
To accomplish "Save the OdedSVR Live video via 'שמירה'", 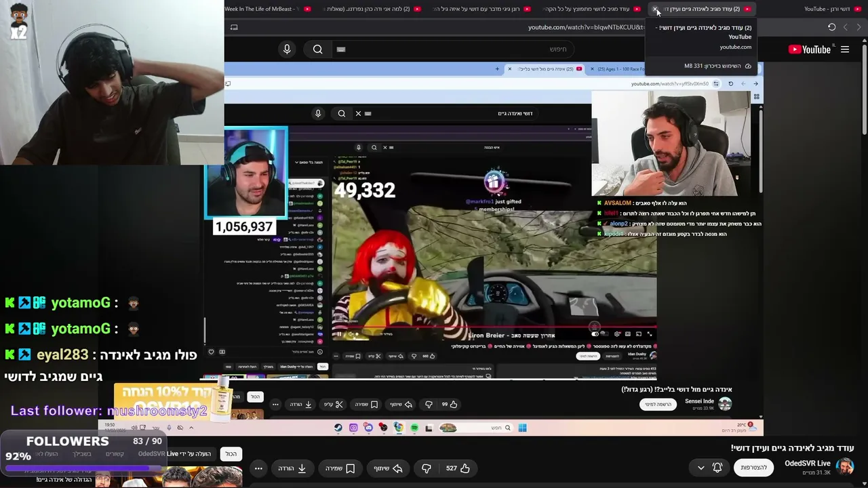I will coord(341,468).
